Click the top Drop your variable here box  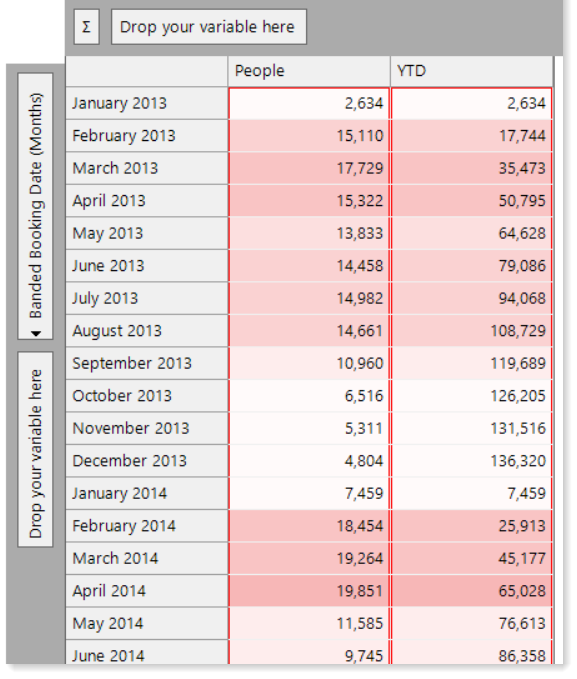209,27
